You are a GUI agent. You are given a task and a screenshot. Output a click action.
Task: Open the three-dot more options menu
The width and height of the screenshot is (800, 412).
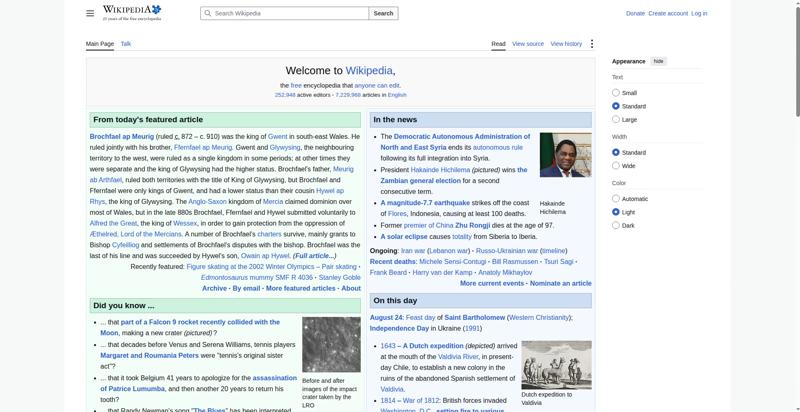[x=592, y=44]
